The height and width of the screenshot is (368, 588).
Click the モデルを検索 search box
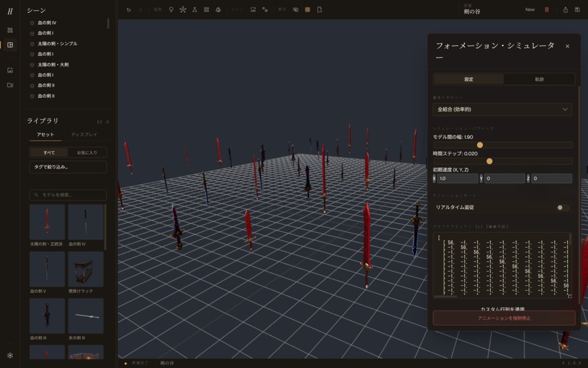pos(68,195)
